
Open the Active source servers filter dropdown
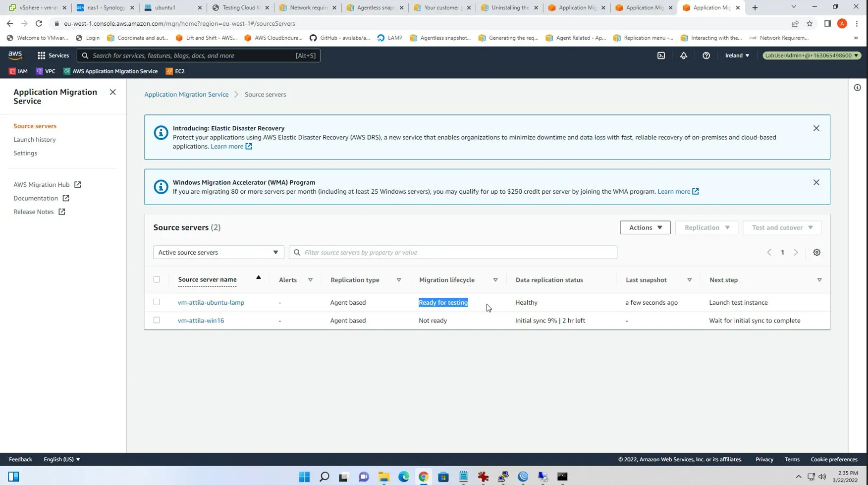coord(218,252)
